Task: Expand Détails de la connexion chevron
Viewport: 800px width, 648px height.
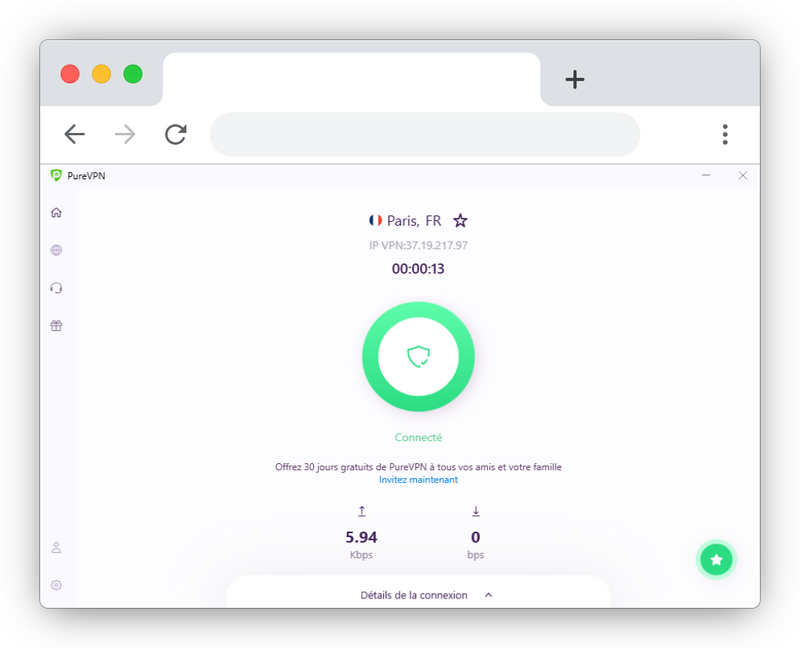Action: tap(488, 595)
